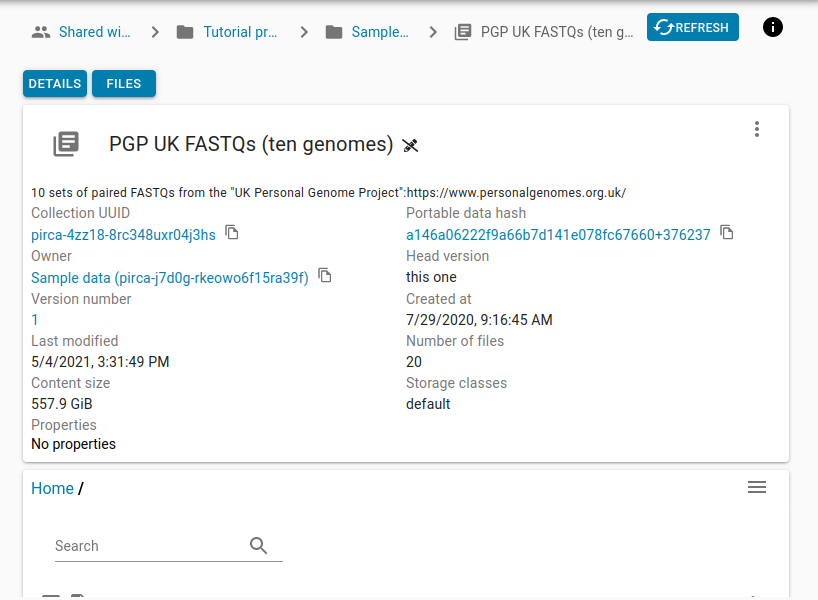Open the collection's three-dot options menu
Screen dimensions: 818x600
tap(757, 129)
